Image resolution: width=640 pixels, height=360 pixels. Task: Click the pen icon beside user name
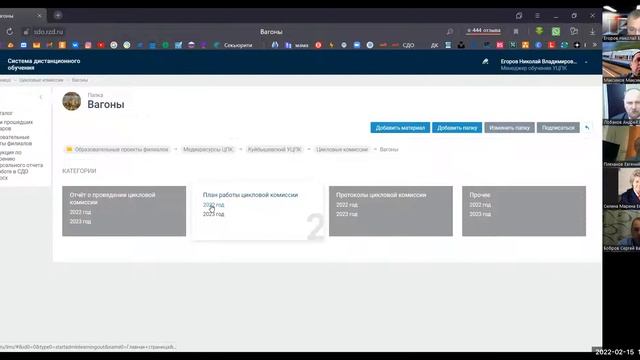(x=485, y=62)
